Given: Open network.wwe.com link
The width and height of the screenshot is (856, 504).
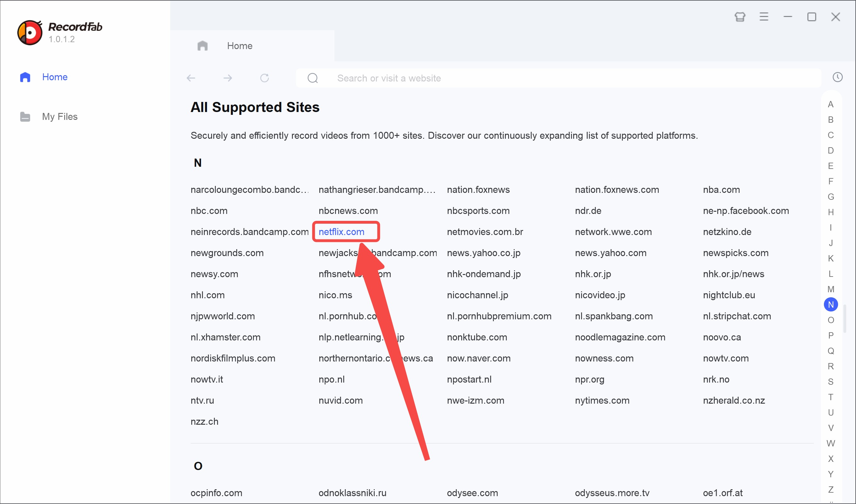Looking at the screenshot, I should pos(613,232).
